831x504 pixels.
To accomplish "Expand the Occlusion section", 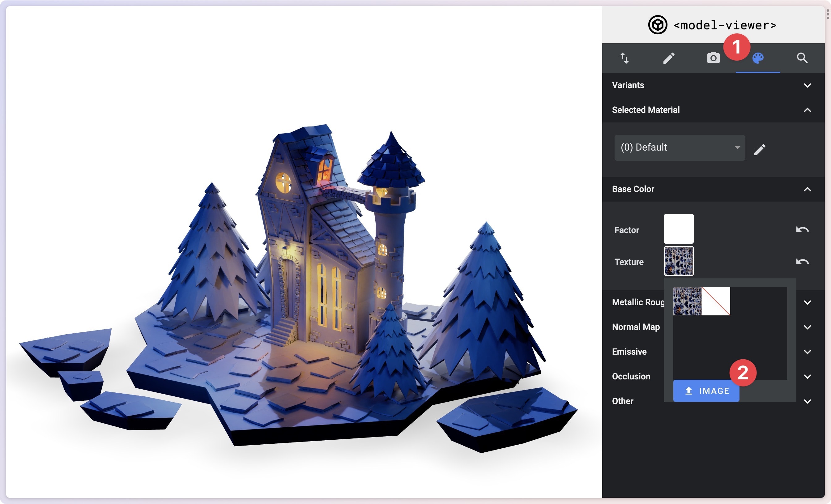I will click(x=808, y=377).
